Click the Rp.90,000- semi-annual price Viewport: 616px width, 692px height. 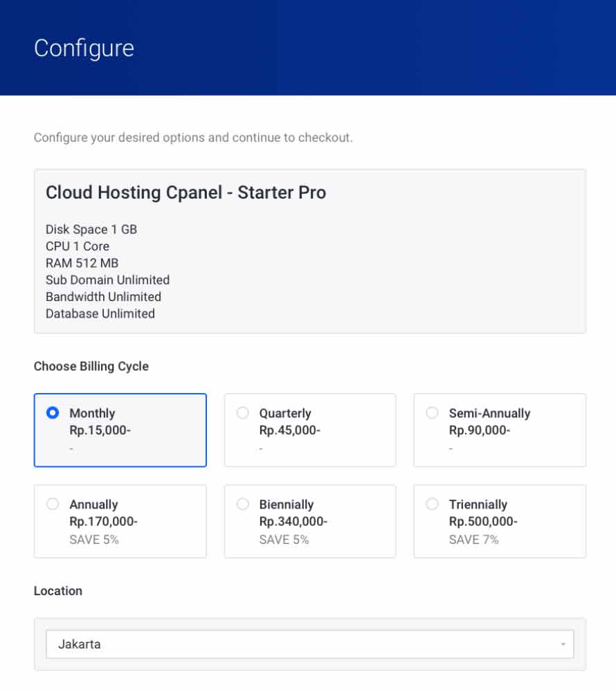pyautogui.click(x=480, y=430)
